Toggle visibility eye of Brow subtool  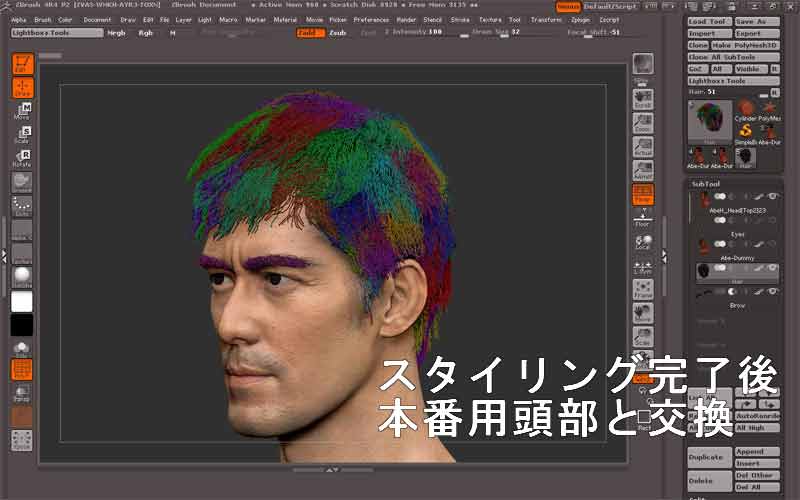773,291
